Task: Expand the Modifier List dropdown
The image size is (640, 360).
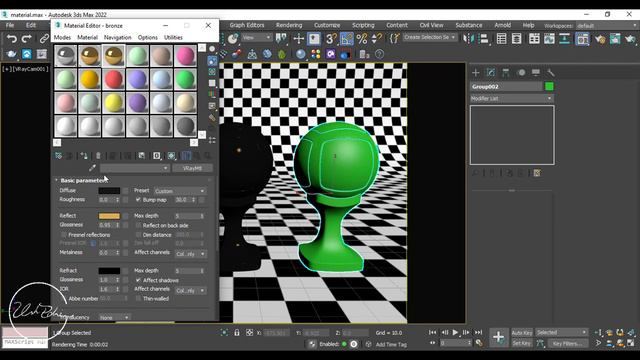Action: pyautogui.click(x=511, y=98)
